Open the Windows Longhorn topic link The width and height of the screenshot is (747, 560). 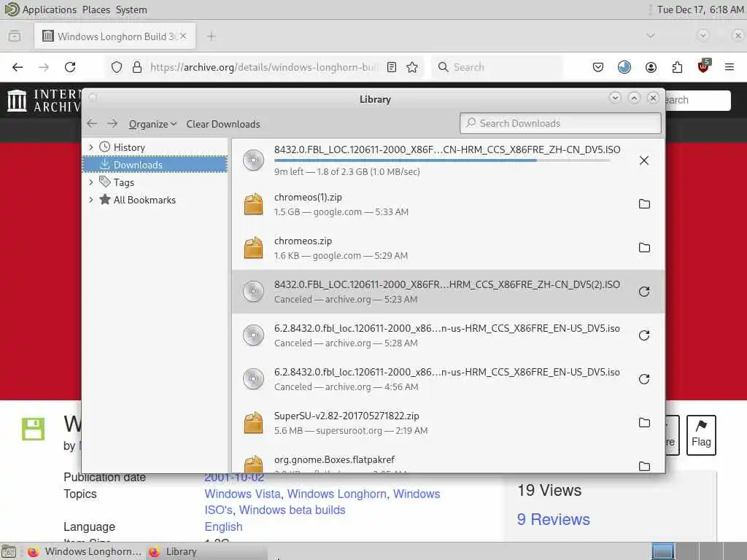pyautogui.click(x=337, y=494)
